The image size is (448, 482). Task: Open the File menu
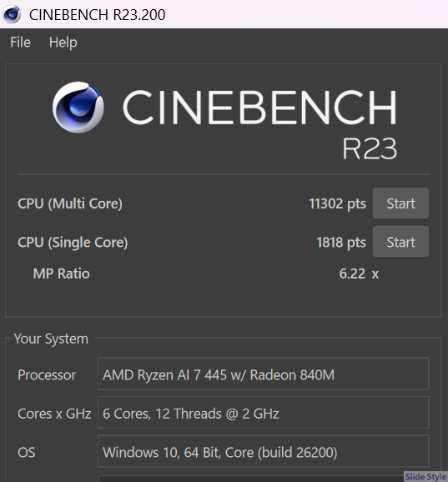20,43
